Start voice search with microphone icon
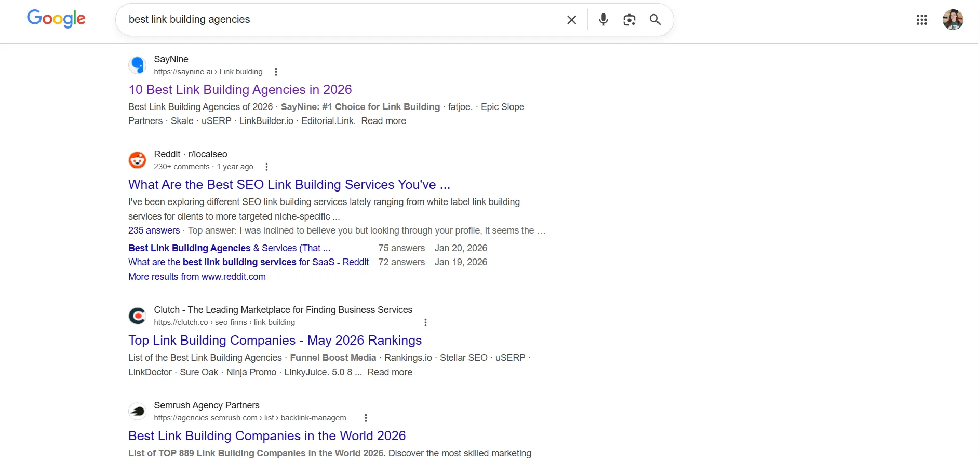Viewport: 980px width, 463px height. click(x=603, y=20)
